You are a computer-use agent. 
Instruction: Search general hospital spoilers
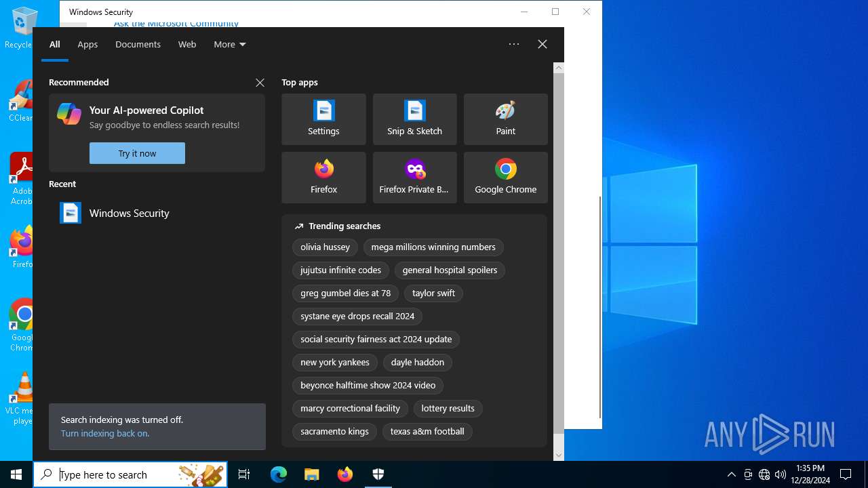pyautogui.click(x=450, y=270)
